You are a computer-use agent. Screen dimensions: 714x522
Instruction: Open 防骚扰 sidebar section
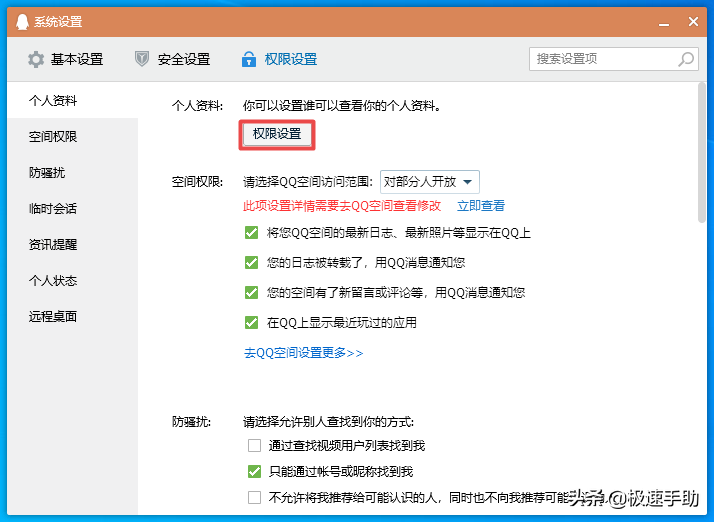click(x=72, y=172)
